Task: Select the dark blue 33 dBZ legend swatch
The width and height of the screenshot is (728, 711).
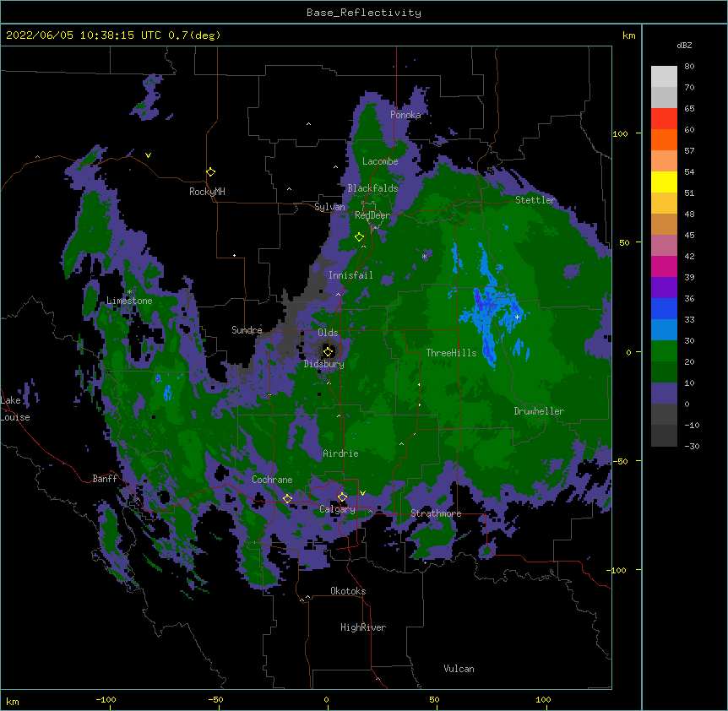Action: [664, 308]
